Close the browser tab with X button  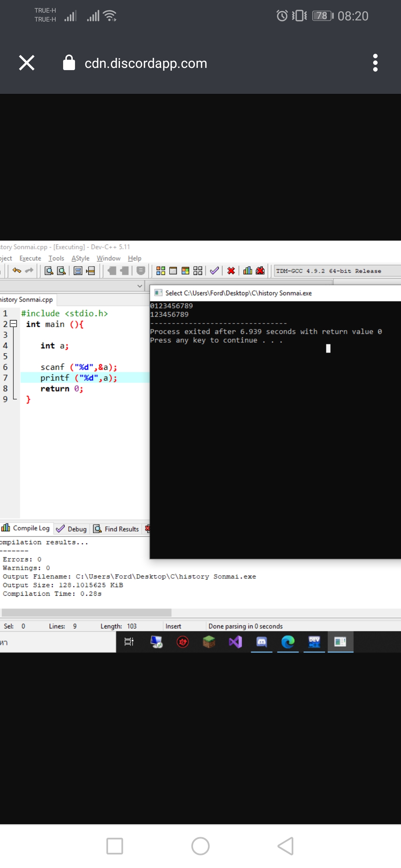(27, 63)
